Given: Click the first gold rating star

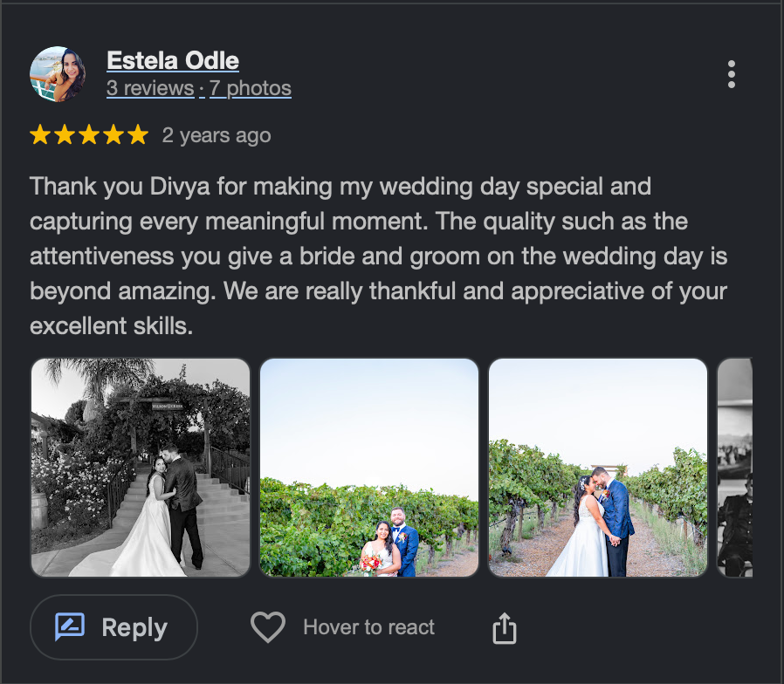Looking at the screenshot, I should [40, 135].
